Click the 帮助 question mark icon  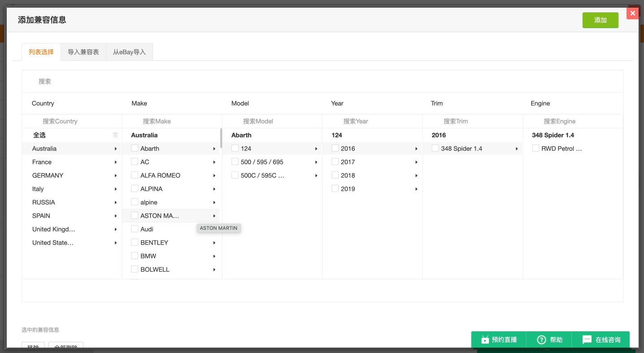pos(541,340)
